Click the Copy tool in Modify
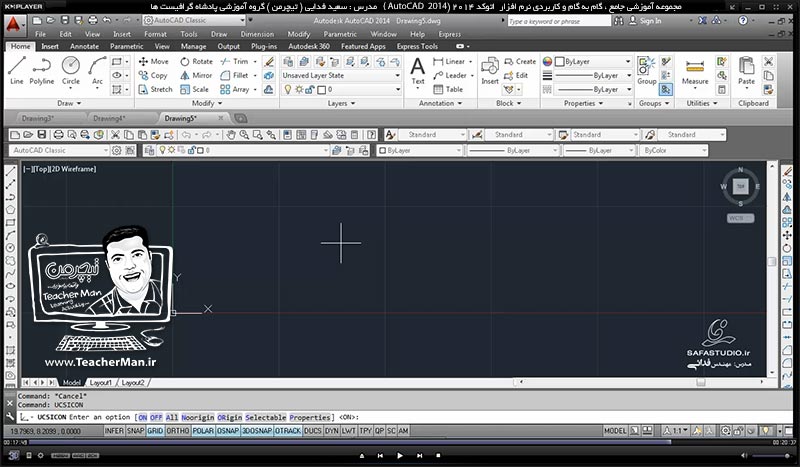800x467 pixels. click(153, 75)
